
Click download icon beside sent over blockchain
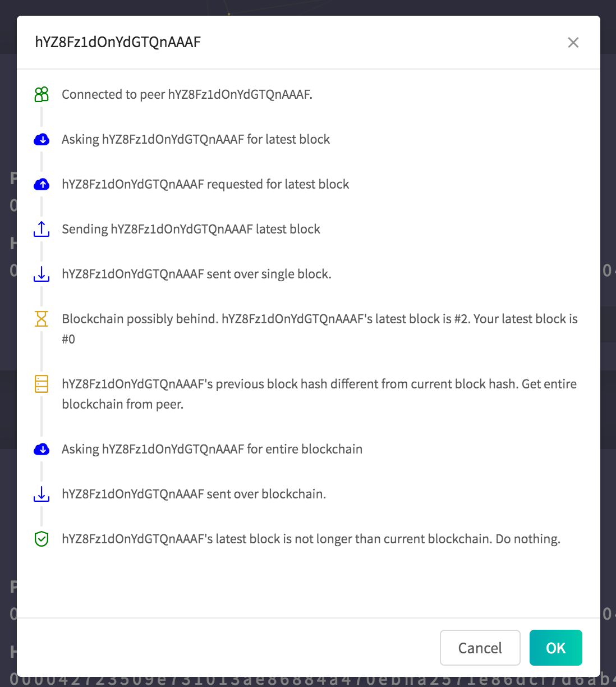point(42,494)
